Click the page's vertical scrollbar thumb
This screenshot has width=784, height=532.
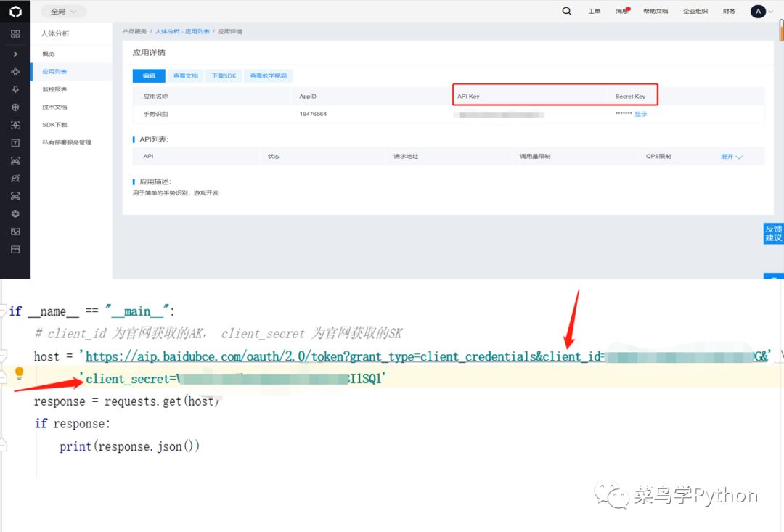click(x=781, y=30)
